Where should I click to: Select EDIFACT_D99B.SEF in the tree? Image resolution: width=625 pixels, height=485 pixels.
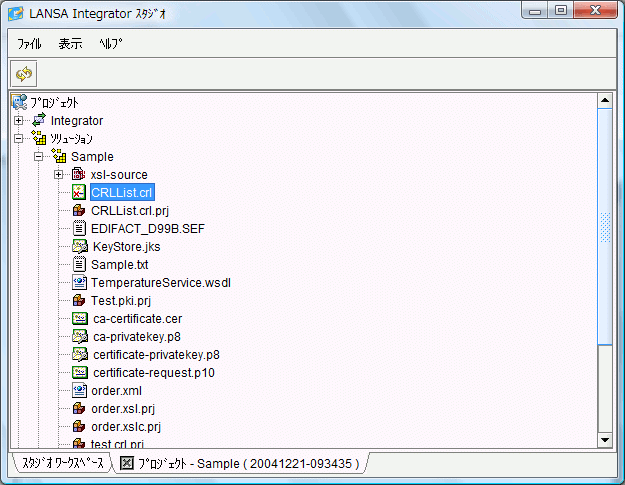coord(148,228)
